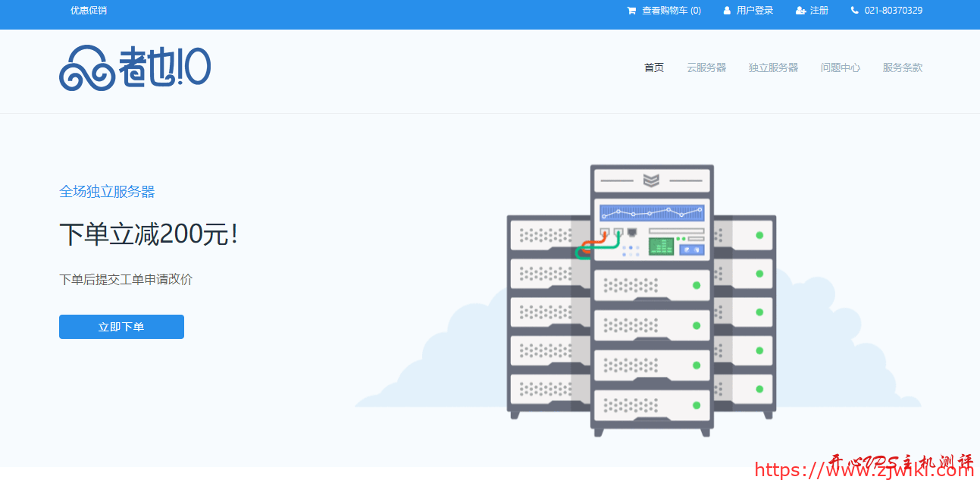Click the 下单立减200元! banner headline
Image resolution: width=980 pixels, height=483 pixels.
149,234
